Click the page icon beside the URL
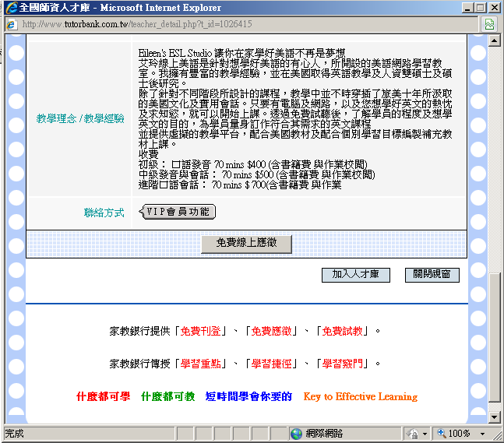Viewport: 504px width, 443px height. (x=11, y=24)
